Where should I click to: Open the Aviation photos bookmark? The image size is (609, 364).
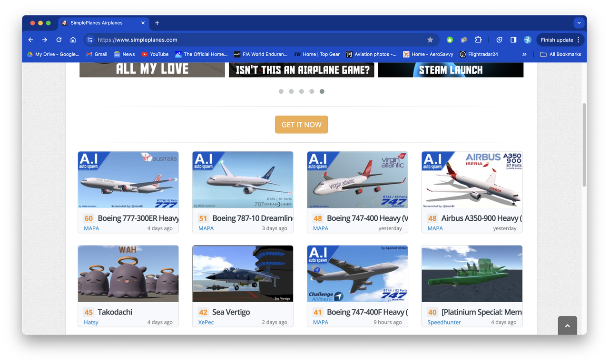371,54
